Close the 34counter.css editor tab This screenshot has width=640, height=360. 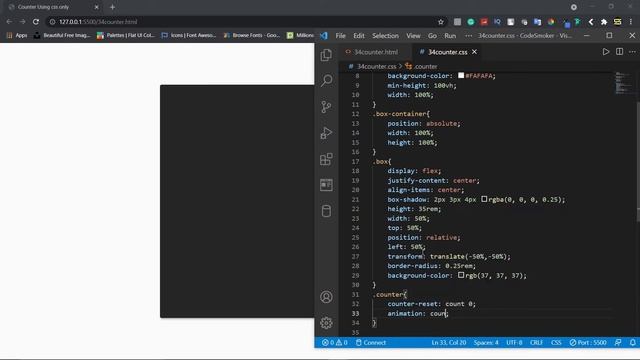tap(474, 52)
